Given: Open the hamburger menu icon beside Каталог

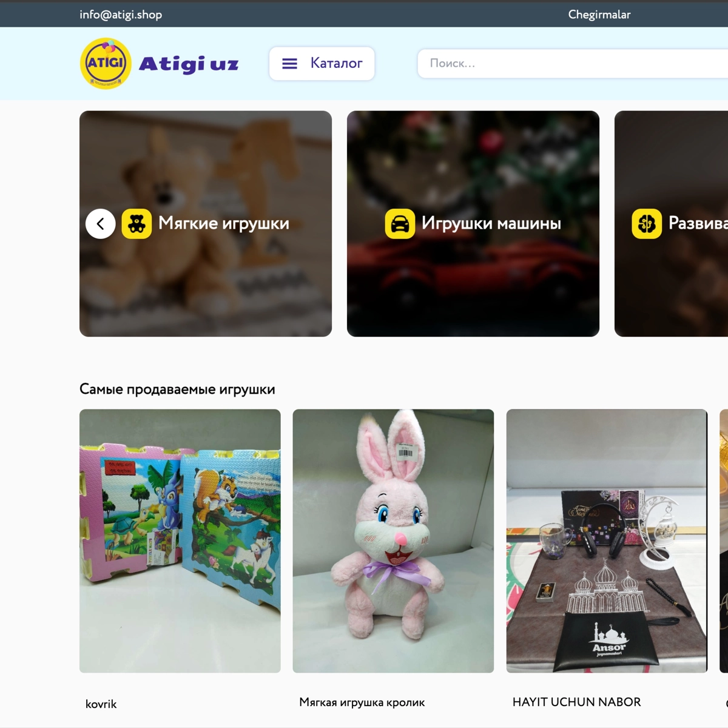Looking at the screenshot, I should [x=290, y=63].
